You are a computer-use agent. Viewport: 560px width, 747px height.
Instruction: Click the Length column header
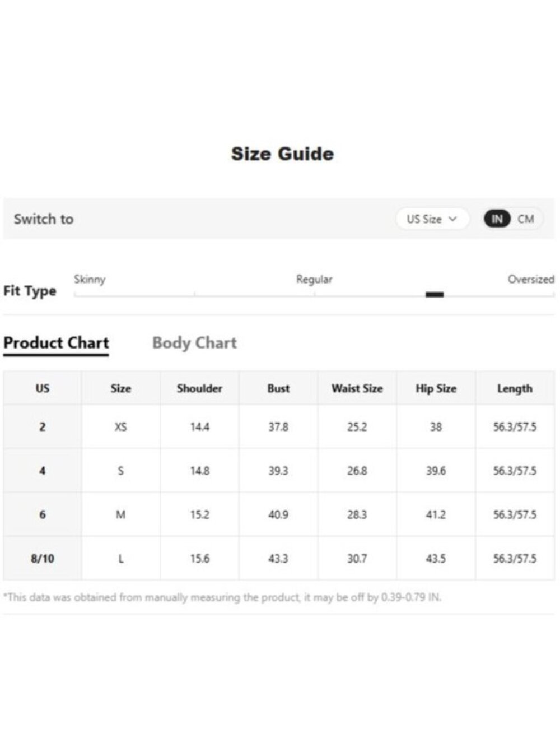pos(515,388)
